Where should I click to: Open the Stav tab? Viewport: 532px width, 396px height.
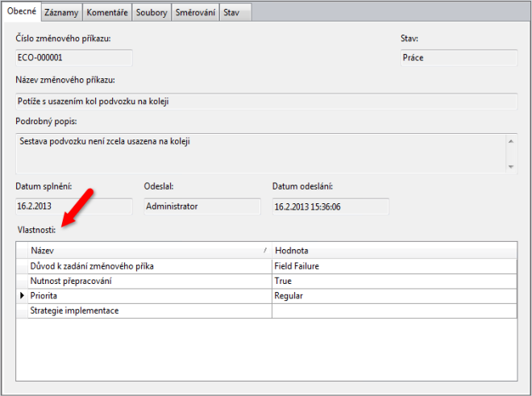(235, 13)
